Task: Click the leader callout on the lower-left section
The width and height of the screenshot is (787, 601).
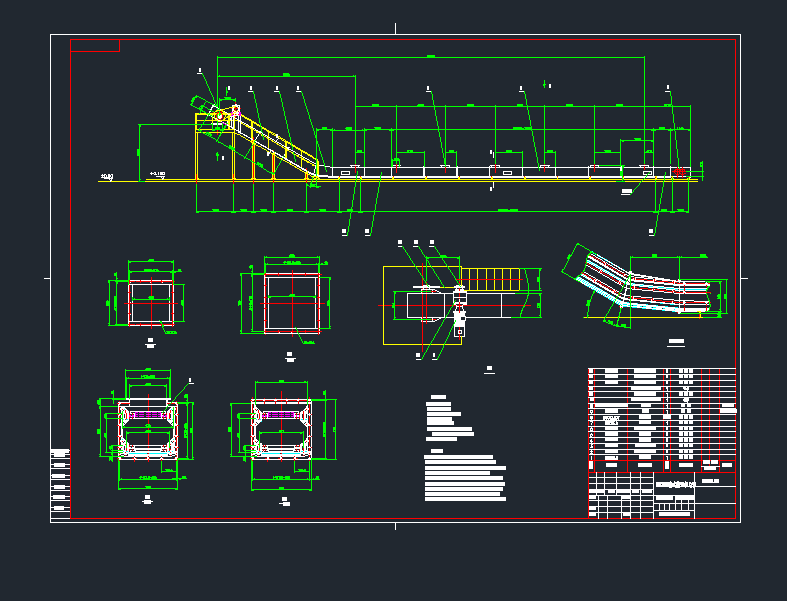Action: 191,380
